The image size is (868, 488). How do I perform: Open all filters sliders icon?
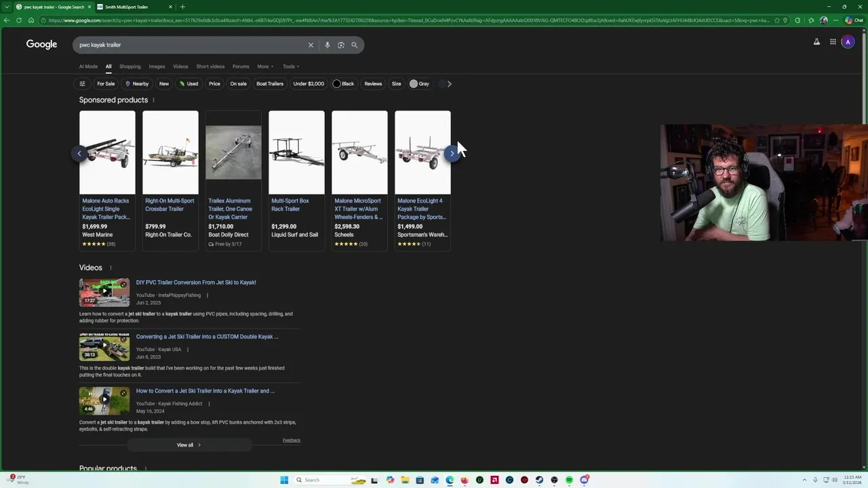(82, 84)
